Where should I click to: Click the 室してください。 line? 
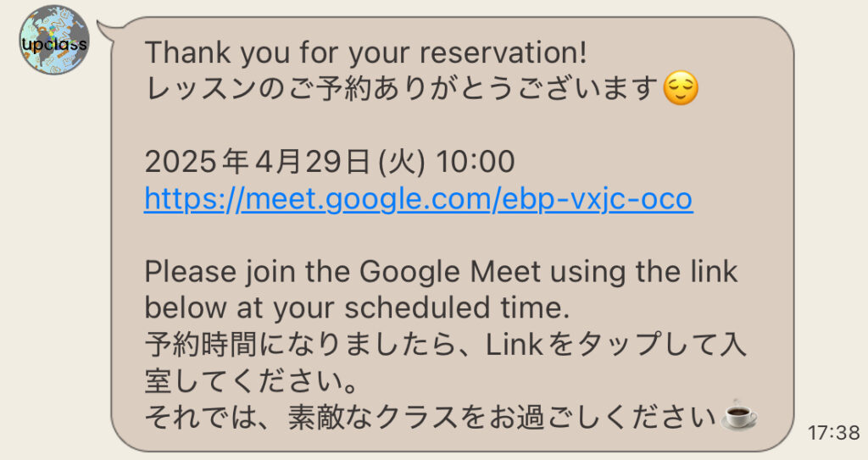pyautogui.click(x=250, y=380)
